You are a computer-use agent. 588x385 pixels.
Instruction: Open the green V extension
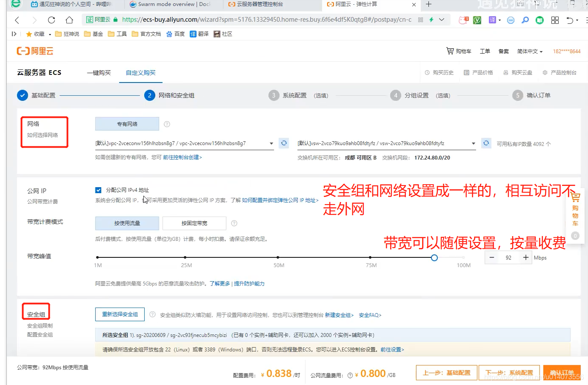pyautogui.click(x=477, y=20)
